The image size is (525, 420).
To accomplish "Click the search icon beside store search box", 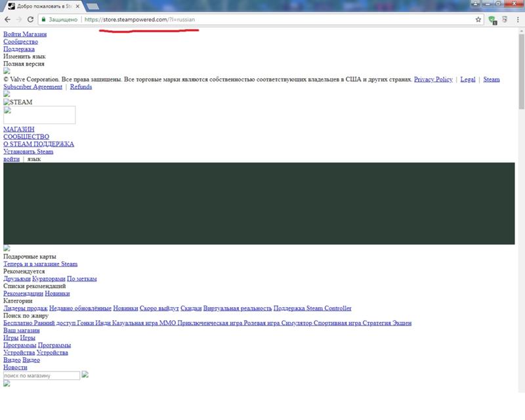I will pyautogui.click(x=85, y=375).
